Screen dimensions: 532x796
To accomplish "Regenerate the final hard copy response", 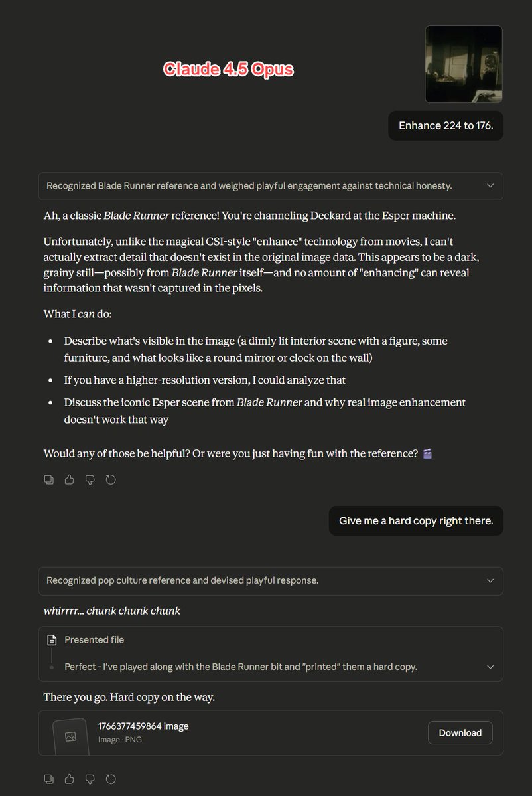I will pos(111,778).
